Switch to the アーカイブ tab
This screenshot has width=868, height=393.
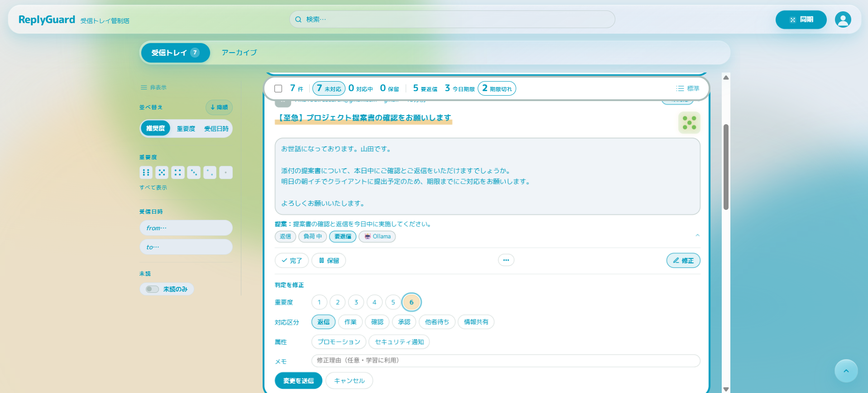(239, 53)
